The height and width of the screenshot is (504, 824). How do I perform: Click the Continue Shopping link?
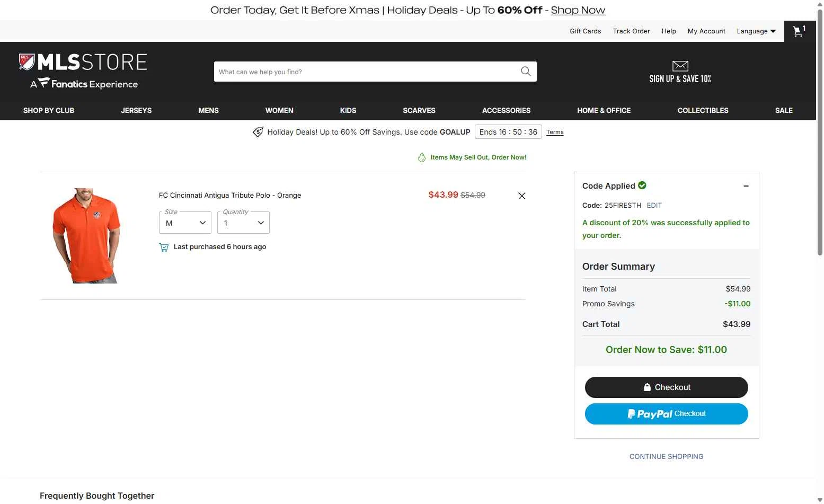pos(667,456)
